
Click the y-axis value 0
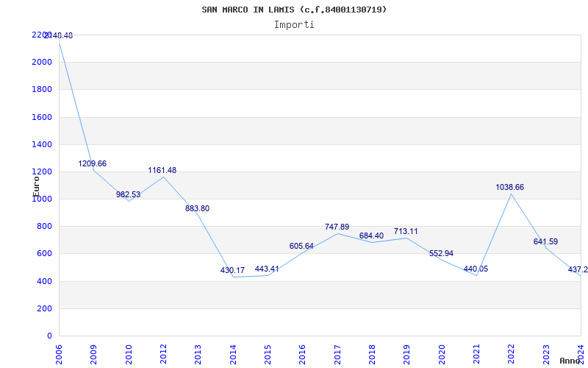(49, 336)
